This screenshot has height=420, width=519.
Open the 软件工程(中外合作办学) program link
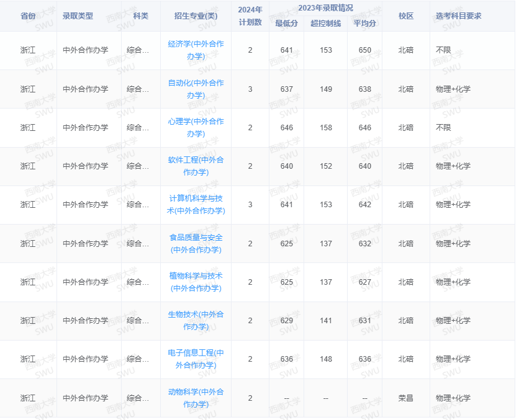tap(196, 166)
